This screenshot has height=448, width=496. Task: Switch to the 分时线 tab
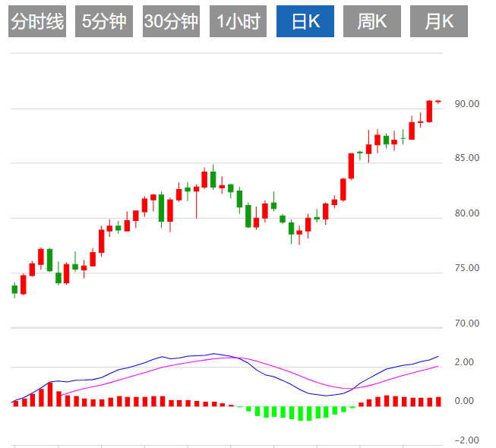coord(38,22)
